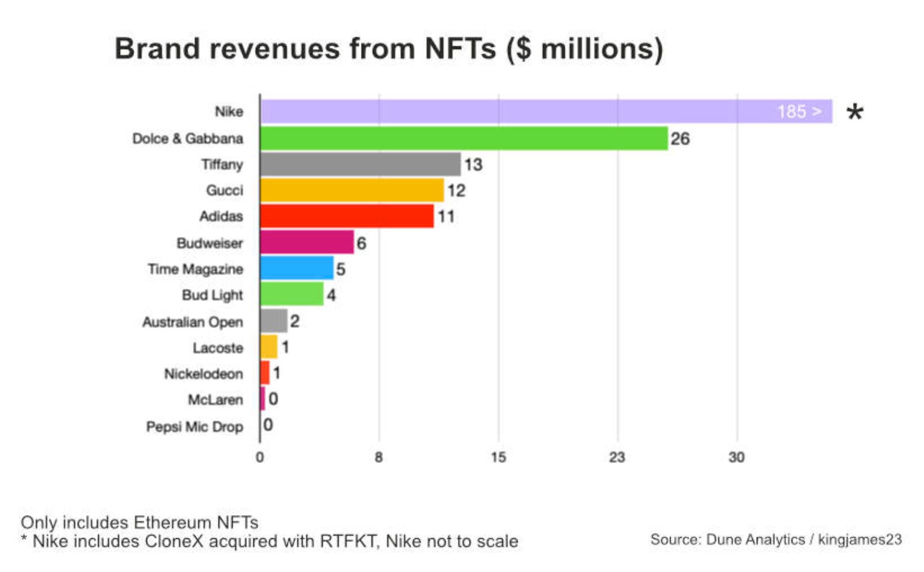Click the Budweiser label

tap(210, 243)
